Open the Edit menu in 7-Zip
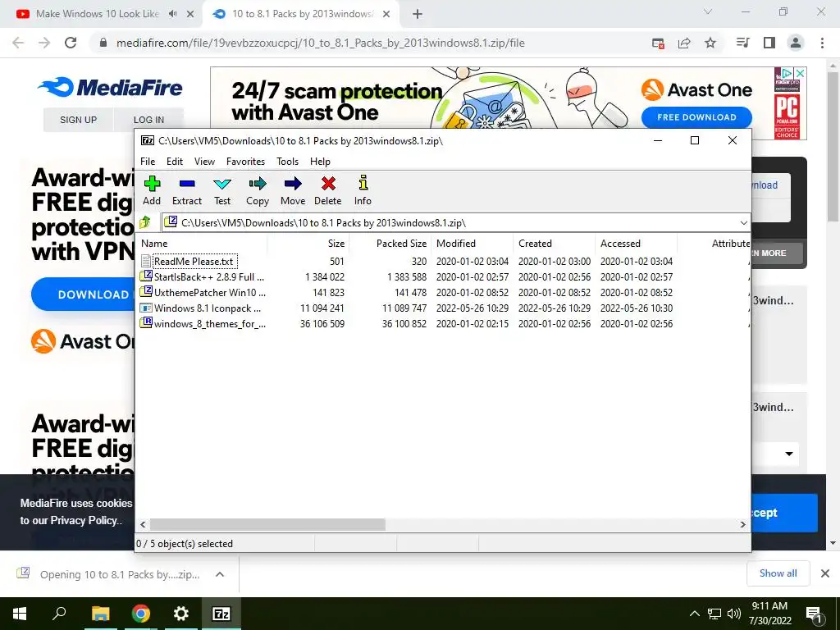The height and width of the screenshot is (630, 840). [175, 162]
